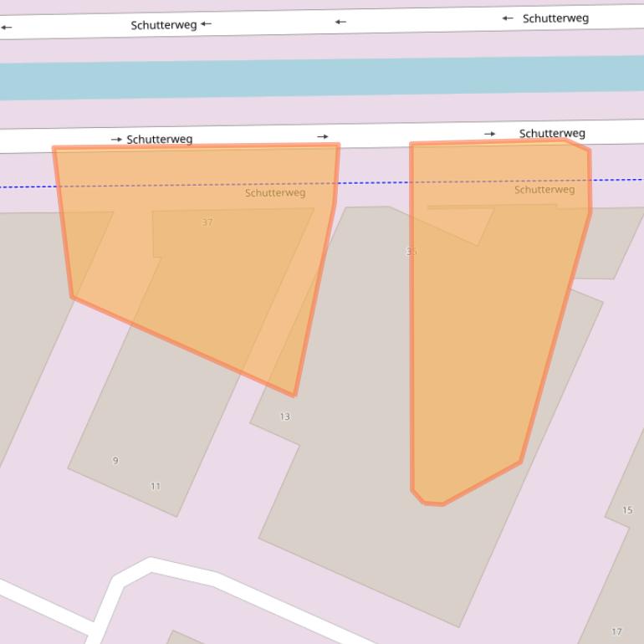Click faded Schutterweg label inside the 35 polygon
The height and width of the screenshot is (644, 644).
point(544,190)
